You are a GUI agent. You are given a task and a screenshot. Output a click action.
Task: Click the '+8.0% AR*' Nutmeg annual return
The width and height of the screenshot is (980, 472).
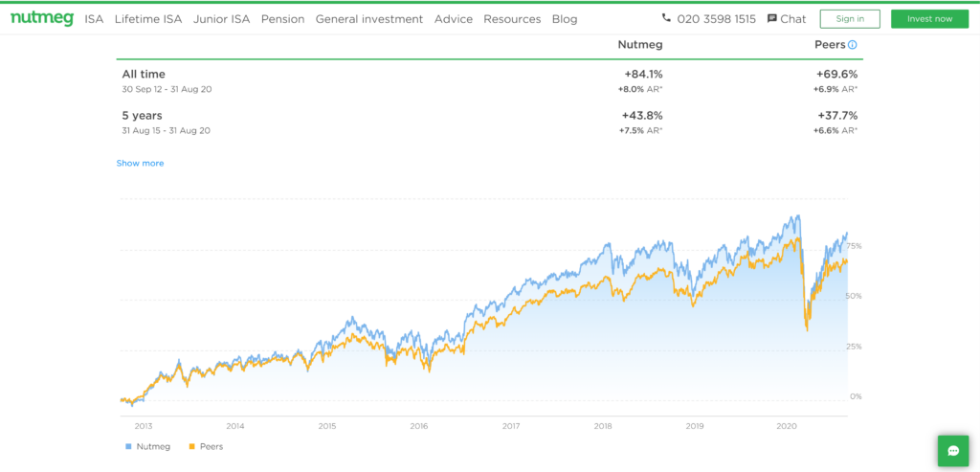point(640,89)
